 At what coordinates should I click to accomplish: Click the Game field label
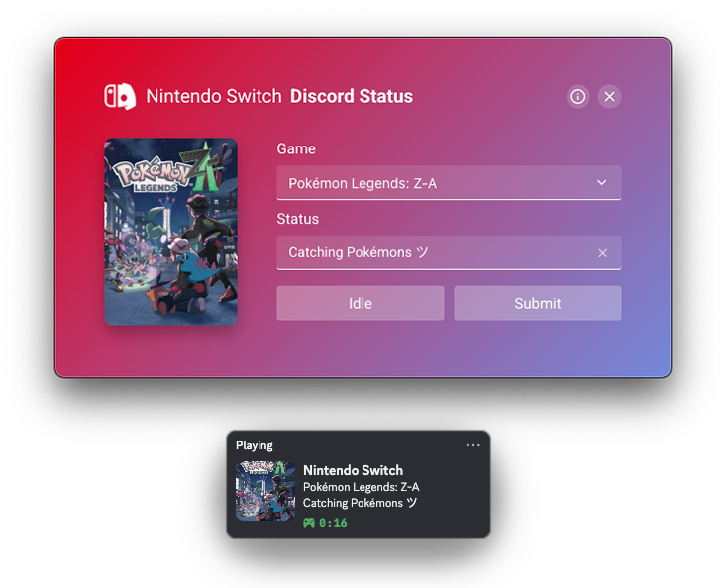pos(296,148)
